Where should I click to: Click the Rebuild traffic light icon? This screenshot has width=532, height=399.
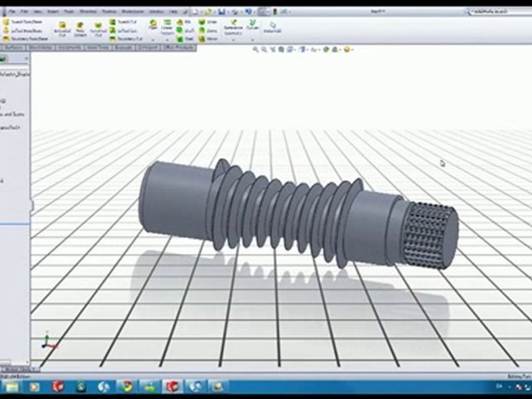tap(275, 12)
